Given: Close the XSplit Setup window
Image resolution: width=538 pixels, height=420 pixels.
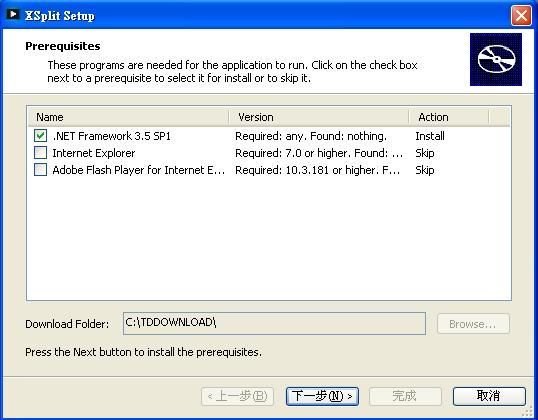Looking at the screenshot, I should point(521,15).
